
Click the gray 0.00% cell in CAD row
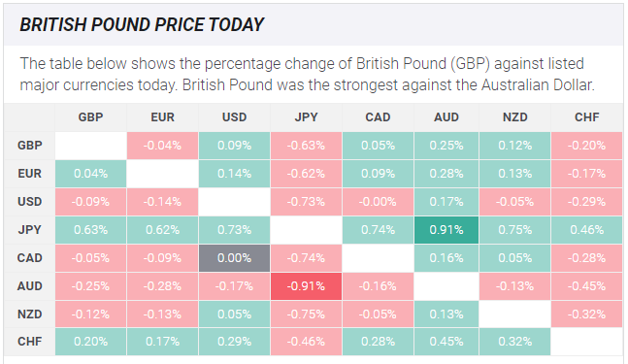(234, 258)
